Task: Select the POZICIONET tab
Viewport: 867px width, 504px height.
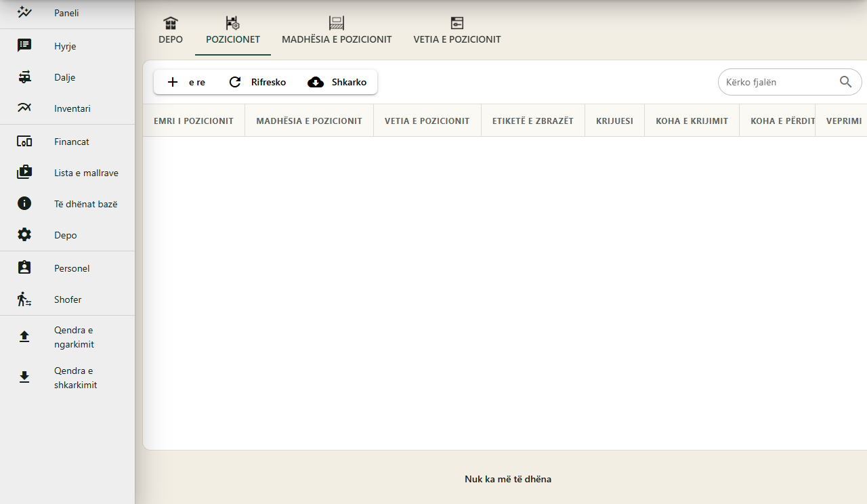Action: pyautogui.click(x=233, y=31)
